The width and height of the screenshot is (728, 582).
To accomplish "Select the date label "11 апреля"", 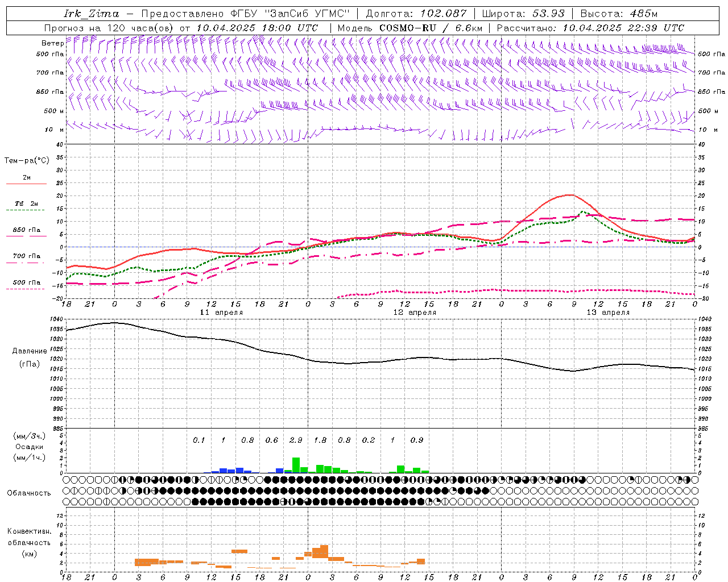I will pos(221,313).
